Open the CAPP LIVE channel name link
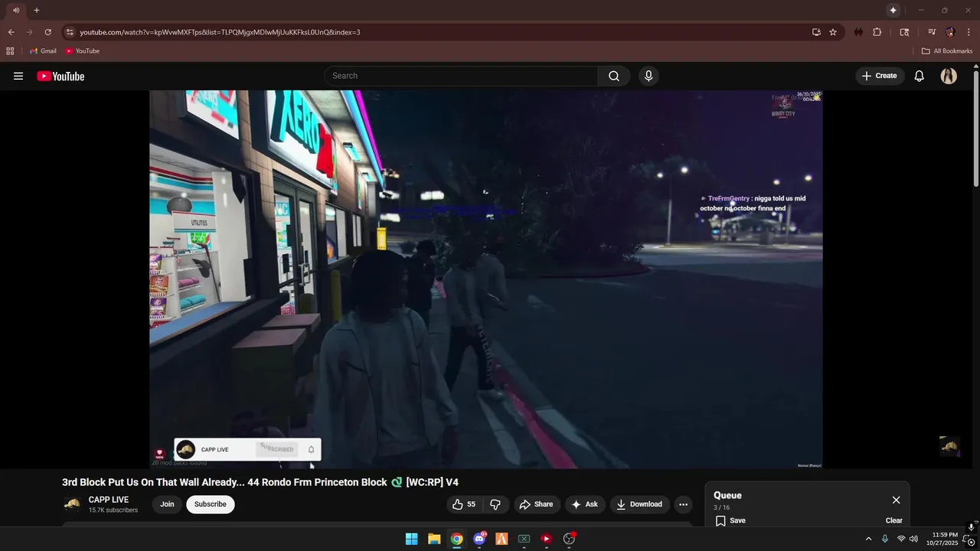Image resolution: width=980 pixels, height=551 pixels. tap(109, 500)
